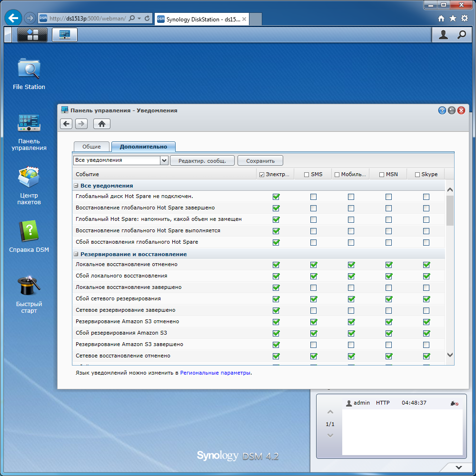Click the browser URL address field
The height and width of the screenshot is (476, 476).
(x=88, y=18)
